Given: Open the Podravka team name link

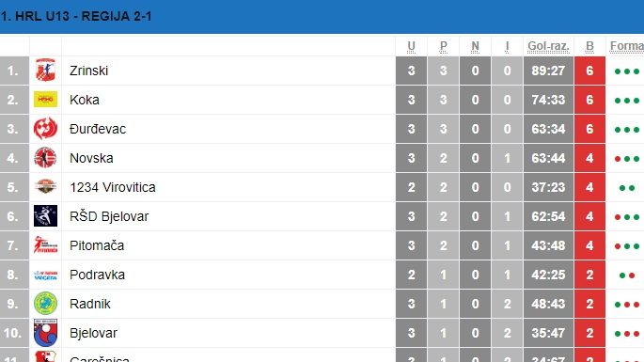Looking at the screenshot, I should (x=98, y=275).
